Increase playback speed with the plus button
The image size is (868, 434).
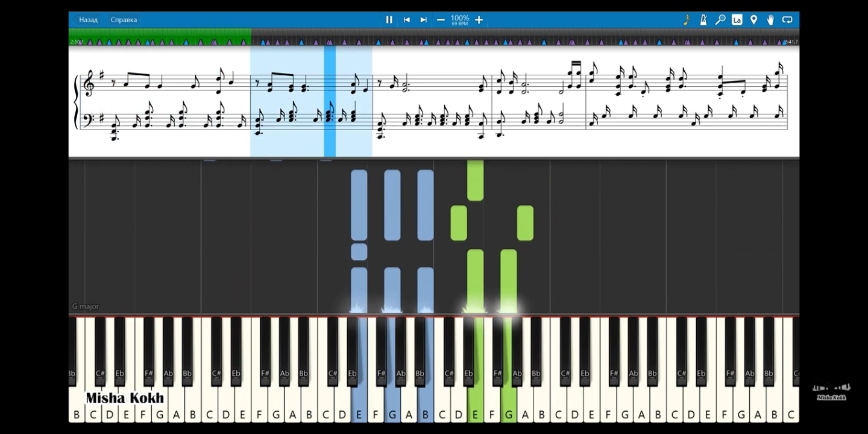479,20
